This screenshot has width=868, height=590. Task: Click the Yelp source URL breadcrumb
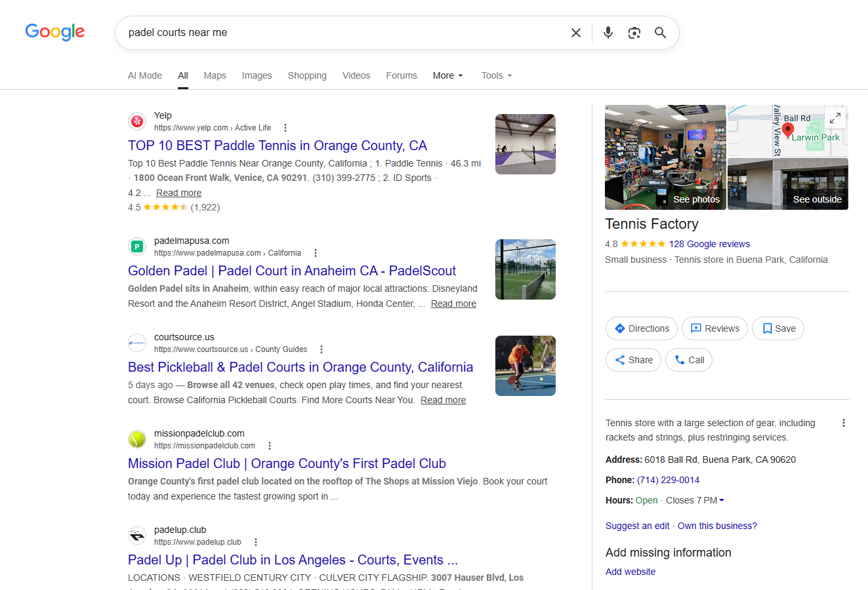click(x=213, y=128)
